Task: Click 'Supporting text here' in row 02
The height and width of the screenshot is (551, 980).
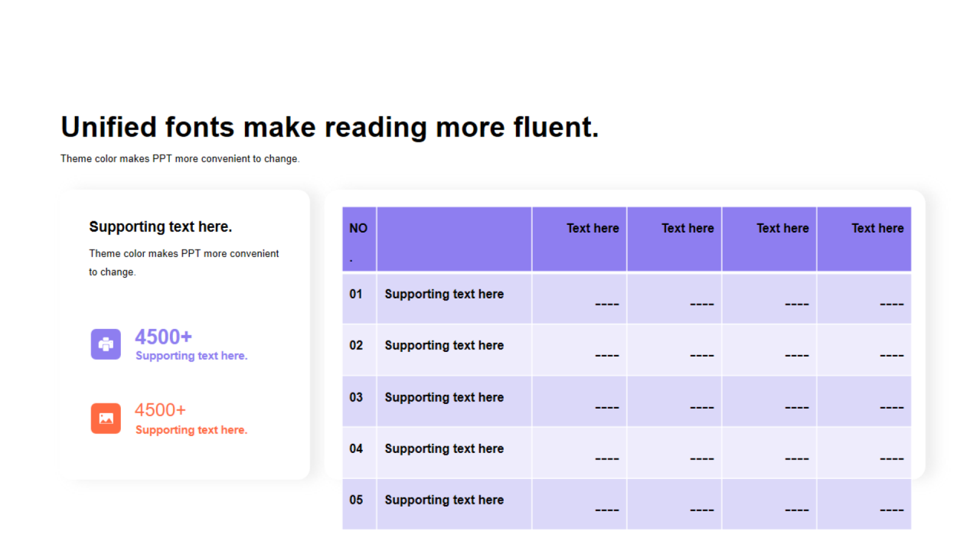Action: (444, 345)
